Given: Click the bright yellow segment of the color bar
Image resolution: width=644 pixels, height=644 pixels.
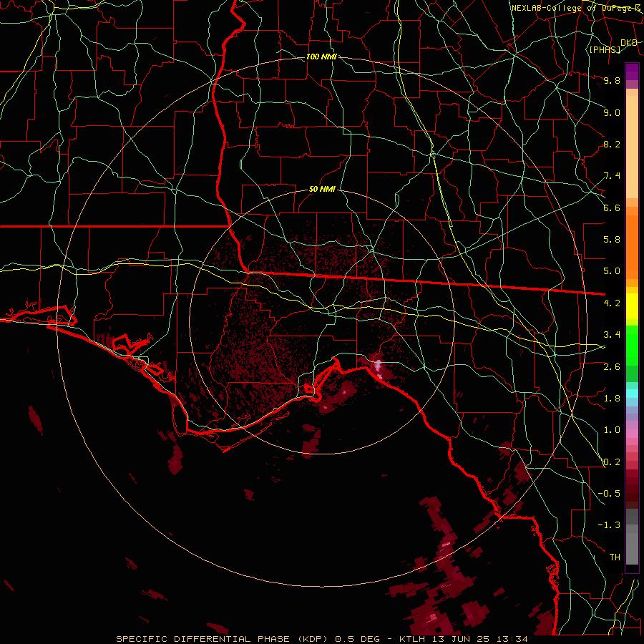Looking at the screenshot, I should (632, 306).
